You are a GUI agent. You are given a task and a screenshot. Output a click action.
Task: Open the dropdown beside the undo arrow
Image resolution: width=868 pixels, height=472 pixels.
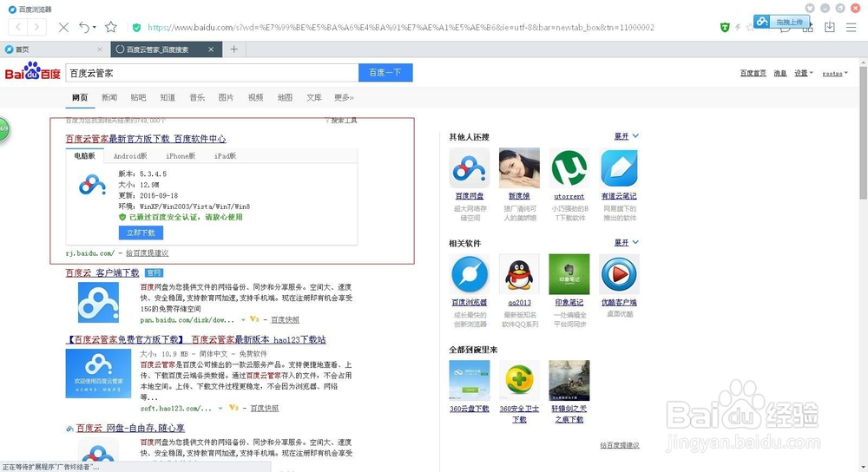pos(94,27)
